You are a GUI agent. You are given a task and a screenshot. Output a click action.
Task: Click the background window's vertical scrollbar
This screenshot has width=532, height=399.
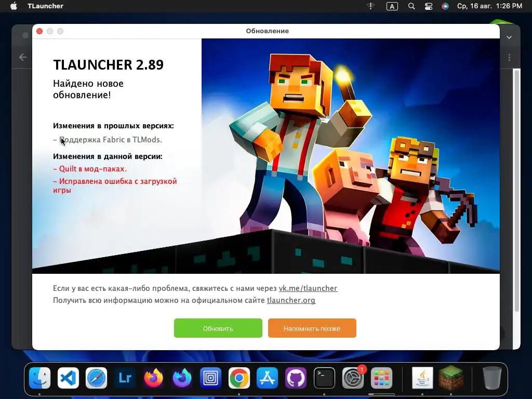[x=517, y=190]
